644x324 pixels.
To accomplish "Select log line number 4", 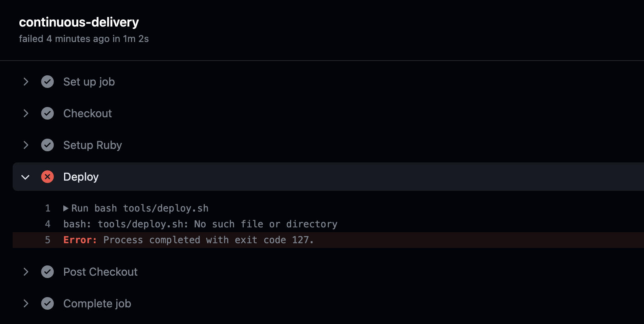I will [x=48, y=224].
